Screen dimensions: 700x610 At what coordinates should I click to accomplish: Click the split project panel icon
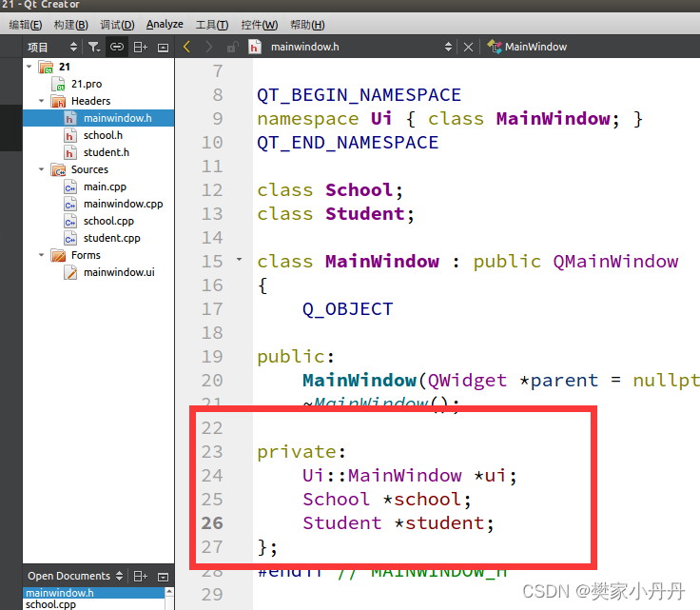coord(140,47)
